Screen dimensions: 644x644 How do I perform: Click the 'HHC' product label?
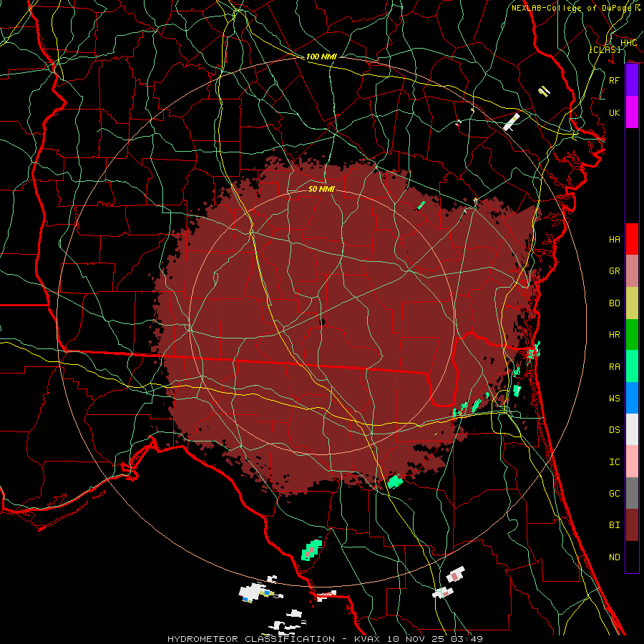coord(628,43)
